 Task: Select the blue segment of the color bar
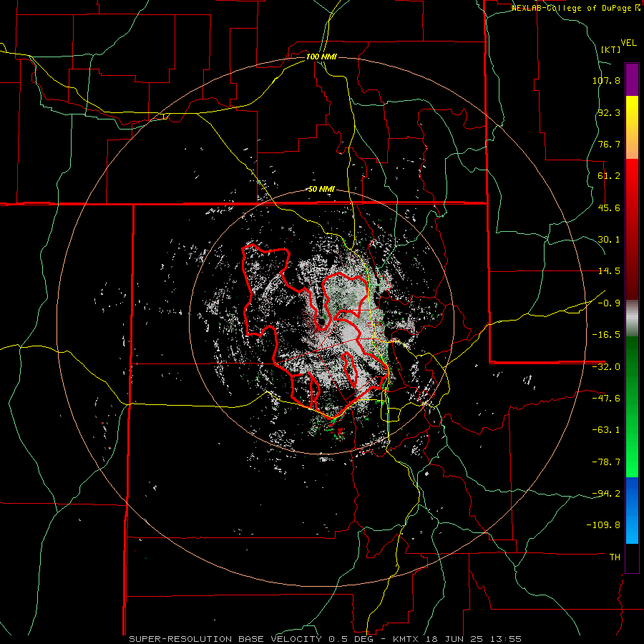tap(632, 510)
